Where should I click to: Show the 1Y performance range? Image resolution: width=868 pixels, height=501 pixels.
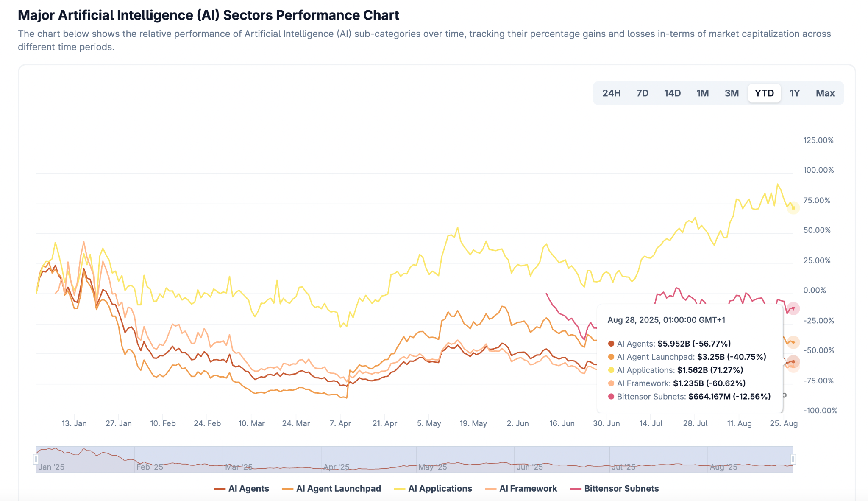tap(794, 93)
